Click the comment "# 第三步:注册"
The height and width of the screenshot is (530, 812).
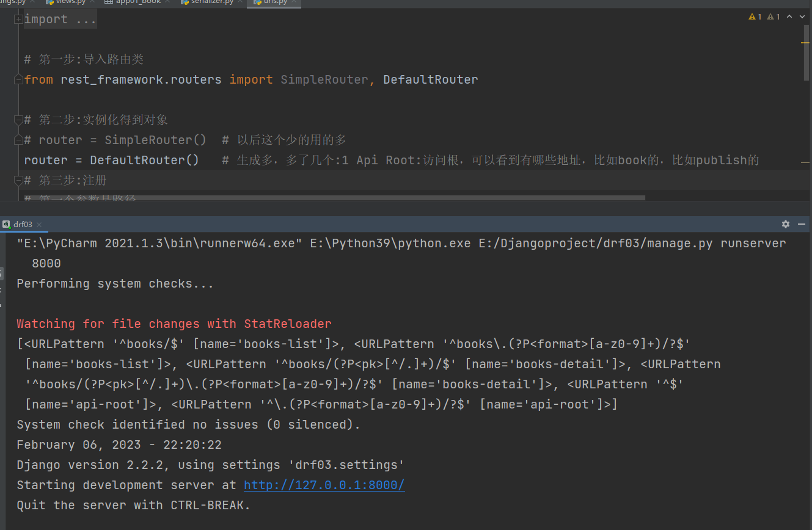[66, 181]
